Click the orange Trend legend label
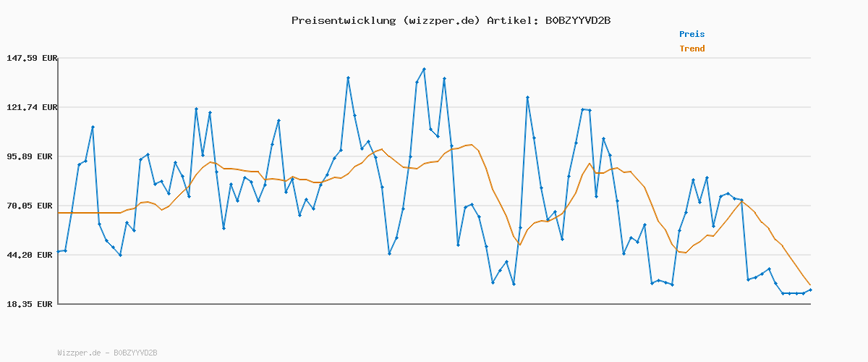The image size is (868, 362). 692,49
